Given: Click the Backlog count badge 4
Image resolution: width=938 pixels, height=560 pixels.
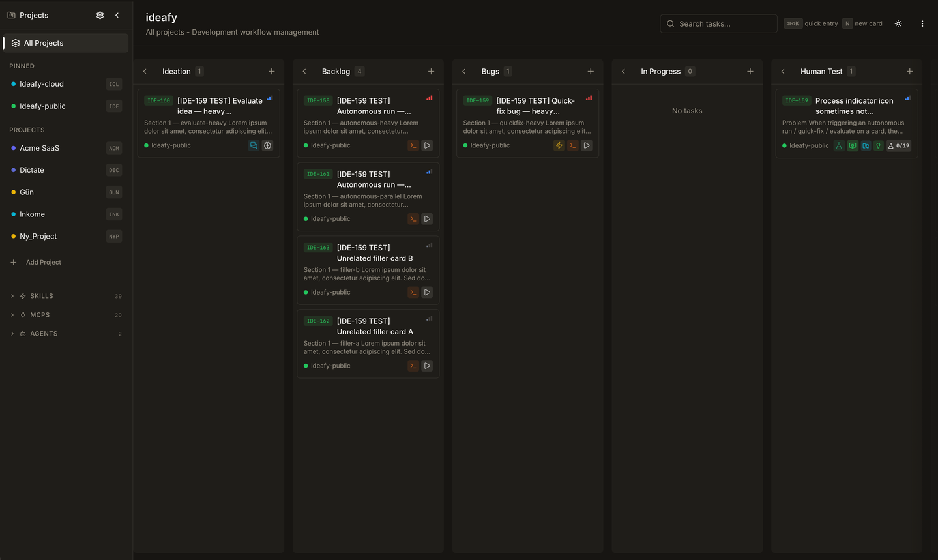Looking at the screenshot, I should click(x=359, y=72).
